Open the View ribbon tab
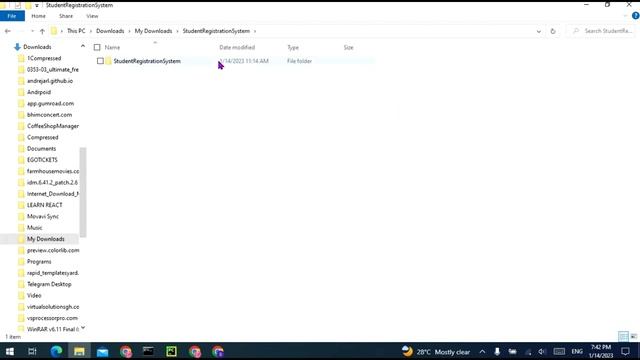640x360 pixels. point(92,16)
